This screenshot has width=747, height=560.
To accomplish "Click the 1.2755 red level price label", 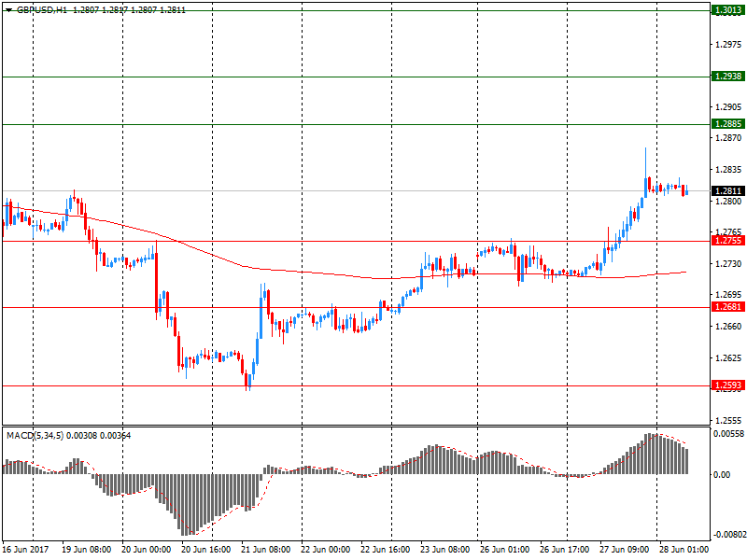I will coord(728,241).
